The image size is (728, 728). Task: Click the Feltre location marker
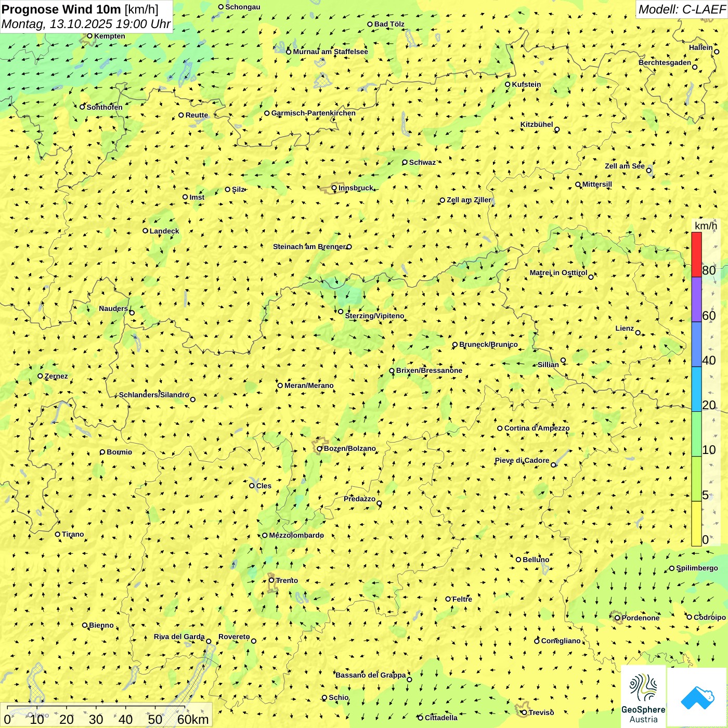[x=448, y=599]
